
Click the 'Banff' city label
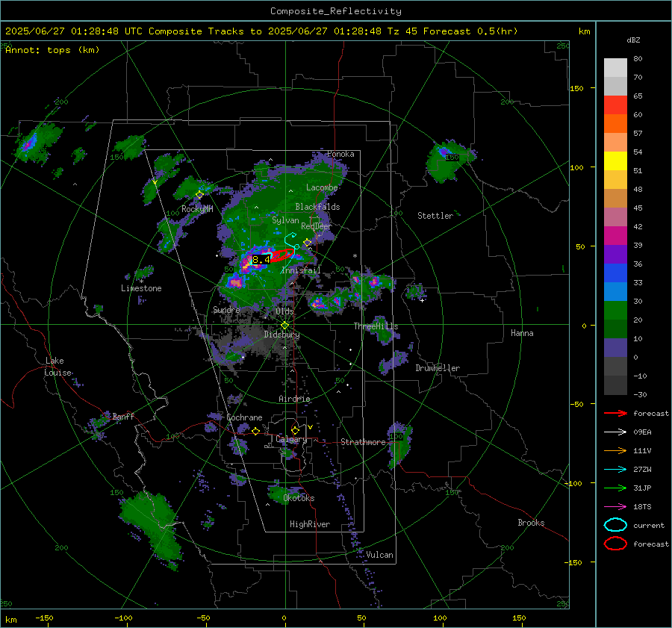(x=123, y=416)
